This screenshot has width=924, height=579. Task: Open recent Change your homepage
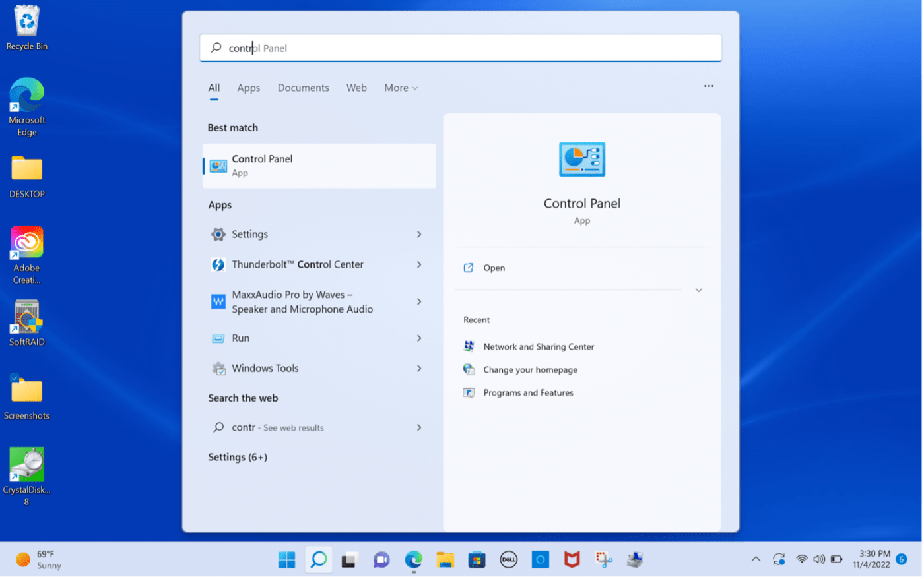531,371
